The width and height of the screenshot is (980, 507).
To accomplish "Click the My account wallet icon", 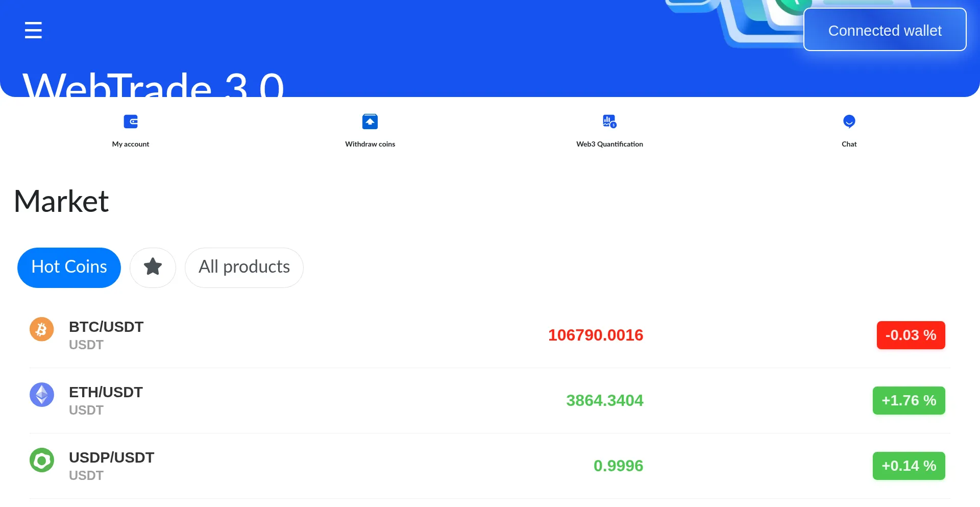I will [x=131, y=122].
